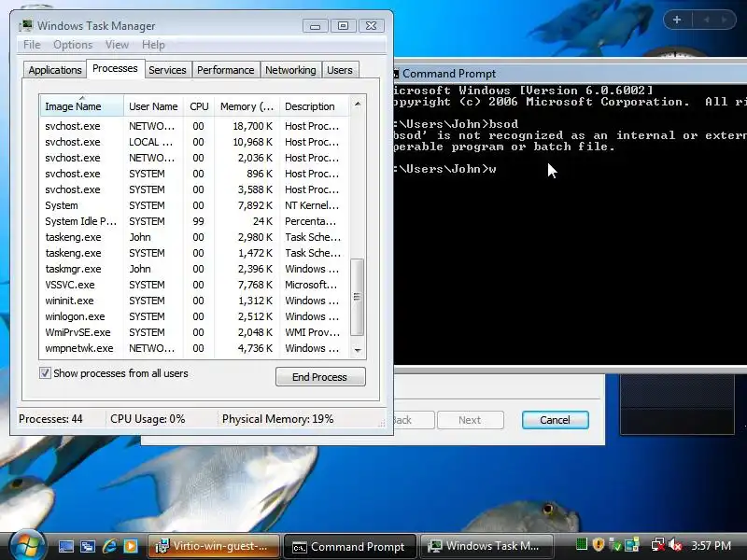This screenshot has width=747, height=560.
Task: Open the Help menu
Action: click(153, 45)
